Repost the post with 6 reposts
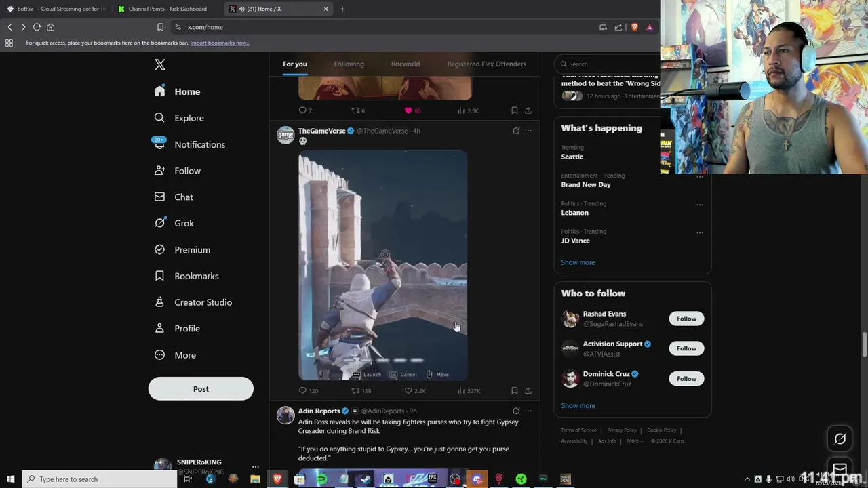Screen dimensions: 868x488 click(358, 110)
